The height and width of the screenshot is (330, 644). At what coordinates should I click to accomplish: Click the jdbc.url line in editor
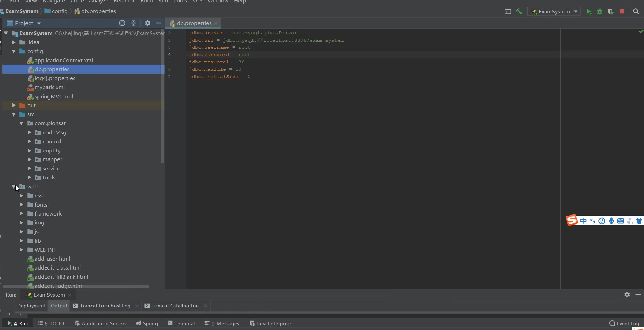(266, 40)
